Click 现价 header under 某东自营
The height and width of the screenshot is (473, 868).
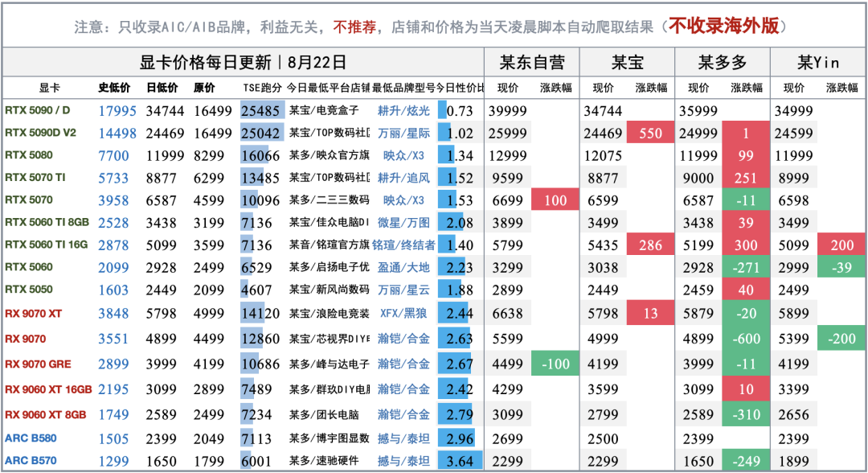point(508,88)
